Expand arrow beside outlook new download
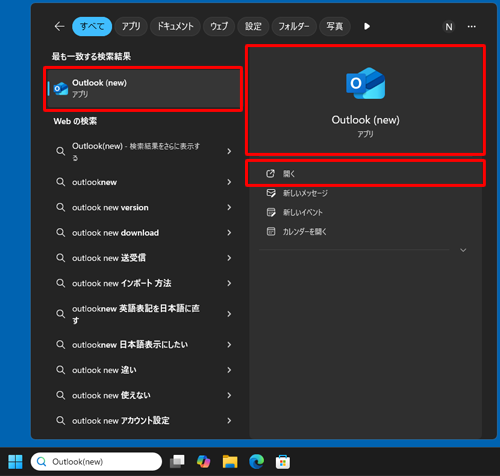This screenshot has height=476, width=500. 229,233
